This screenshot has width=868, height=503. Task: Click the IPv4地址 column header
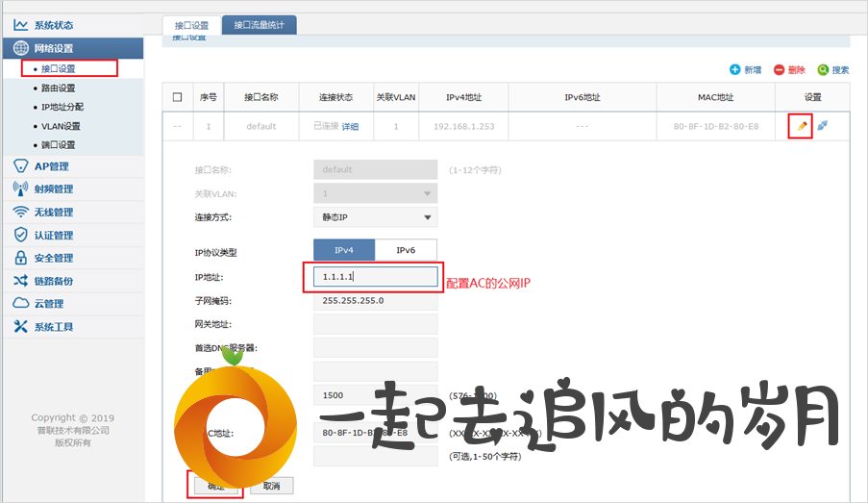click(x=463, y=97)
